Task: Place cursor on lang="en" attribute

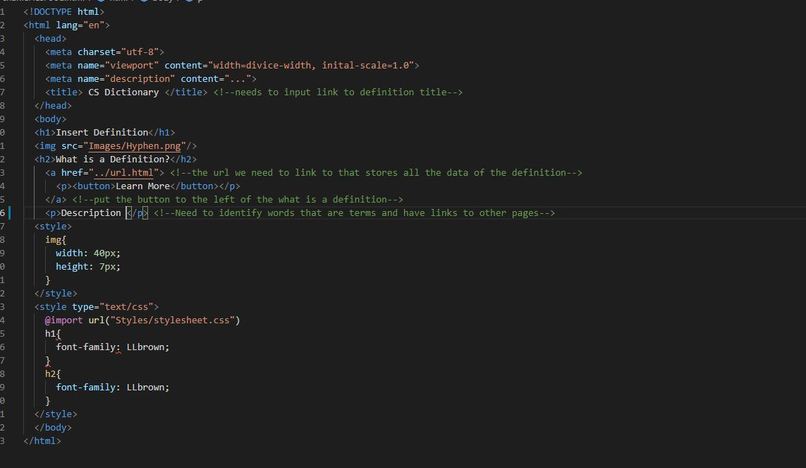Action: (x=80, y=25)
